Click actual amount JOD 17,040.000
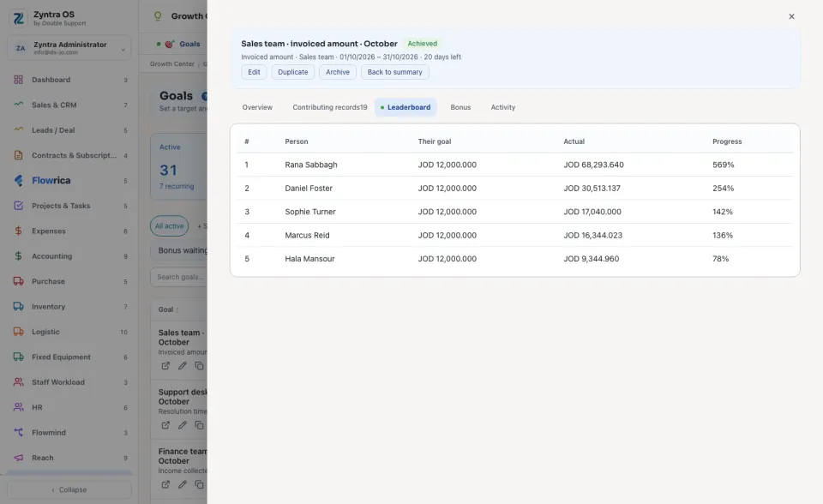Screen dimensions: 823x504 coord(592,212)
